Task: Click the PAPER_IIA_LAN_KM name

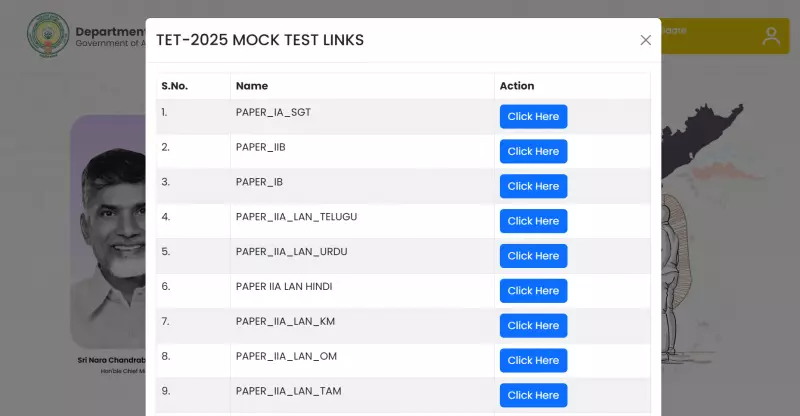Action: (x=285, y=322)
